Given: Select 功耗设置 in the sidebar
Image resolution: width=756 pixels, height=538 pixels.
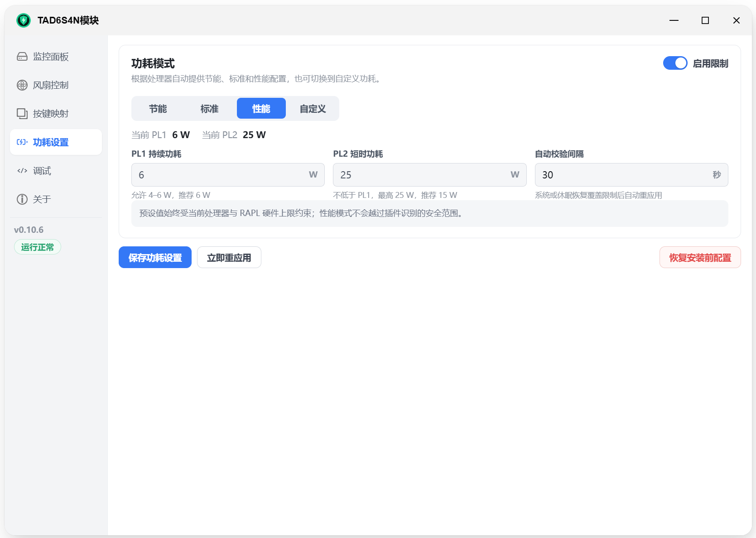Looking at the screenshot, I should (x=56, y=142).
